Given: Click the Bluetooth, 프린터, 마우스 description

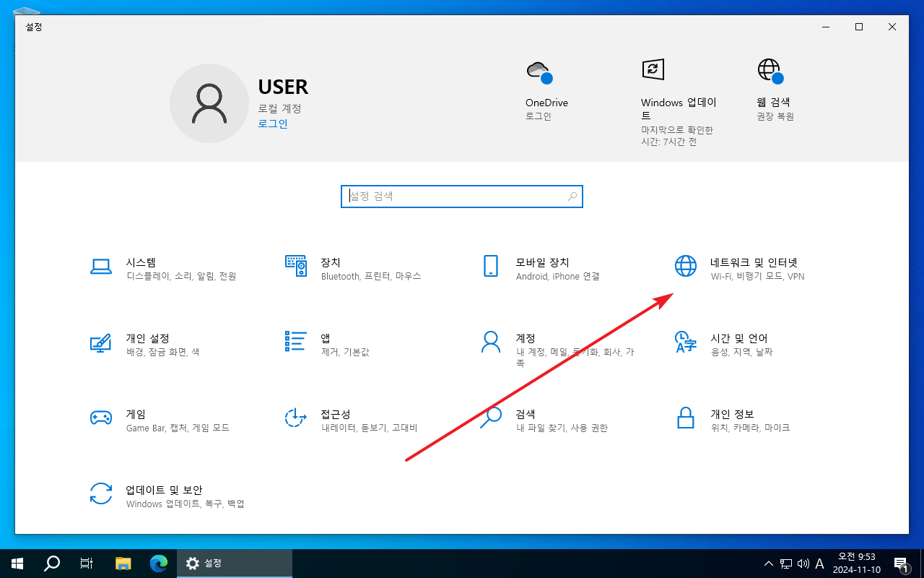Looking at the screenshot, I should [x=371, y=276].
